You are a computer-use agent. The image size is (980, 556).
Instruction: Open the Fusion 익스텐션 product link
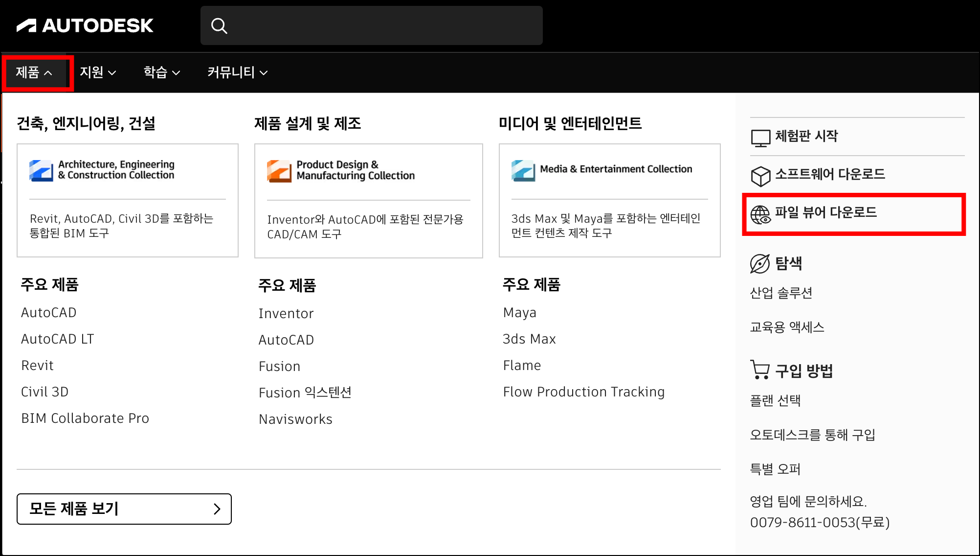[x=305, y=393]
